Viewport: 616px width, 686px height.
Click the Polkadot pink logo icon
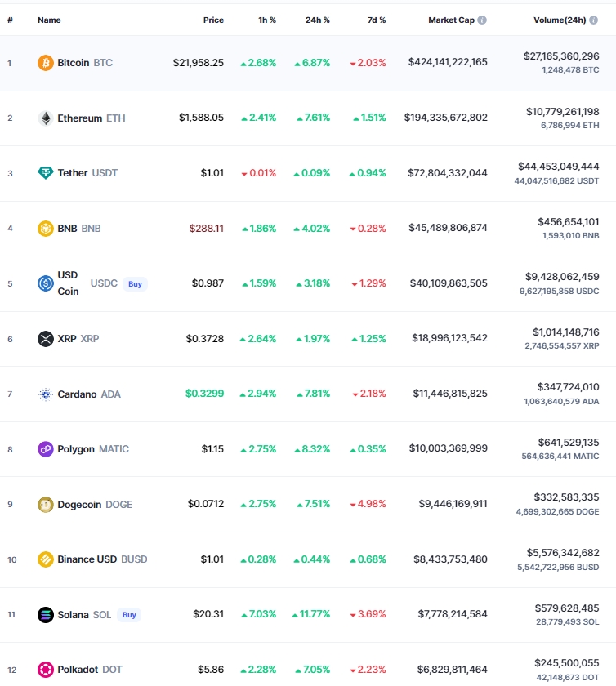(46, 670)
